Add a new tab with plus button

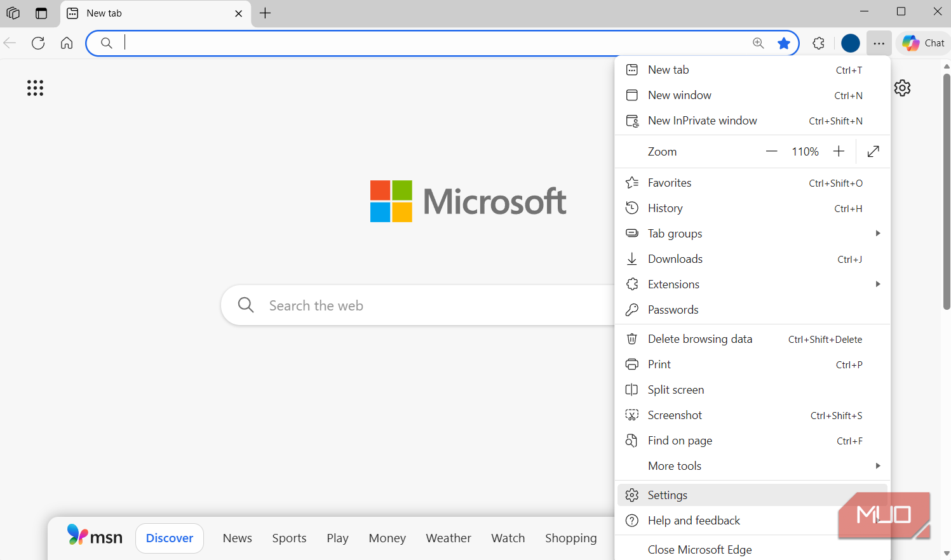point(266,13)
